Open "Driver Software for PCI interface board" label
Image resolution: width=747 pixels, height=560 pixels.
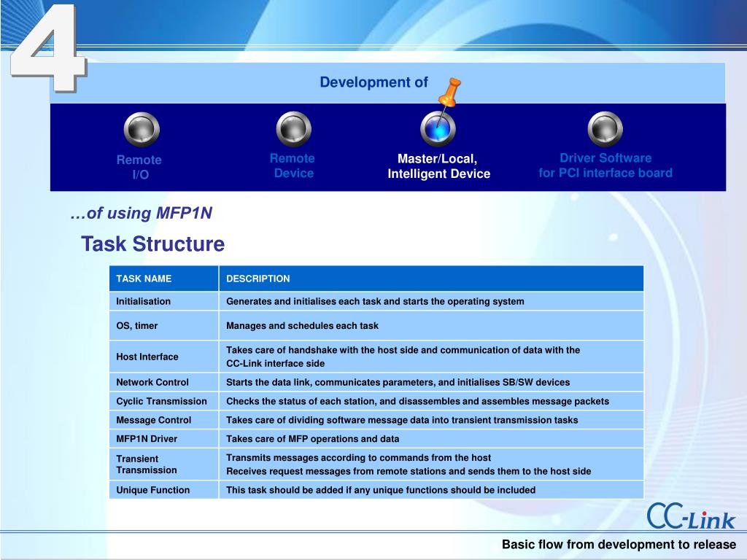point(605,166)
